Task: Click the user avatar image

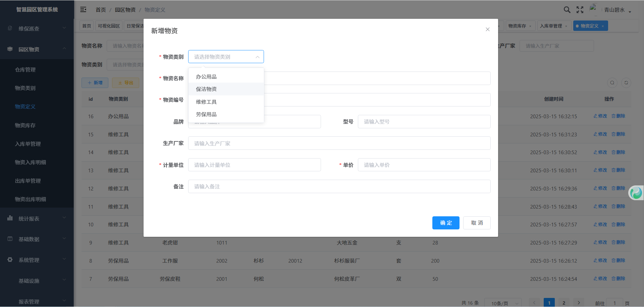Action: click(x=593, y=9)
